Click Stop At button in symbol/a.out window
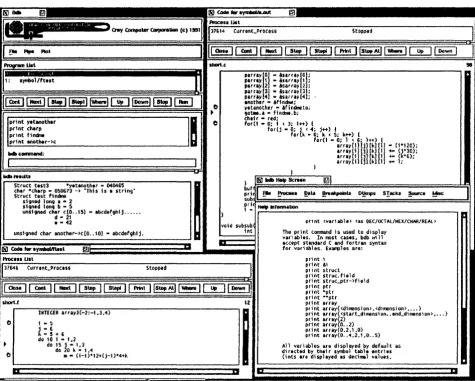475x381 pixels. (x=370, y=51)
